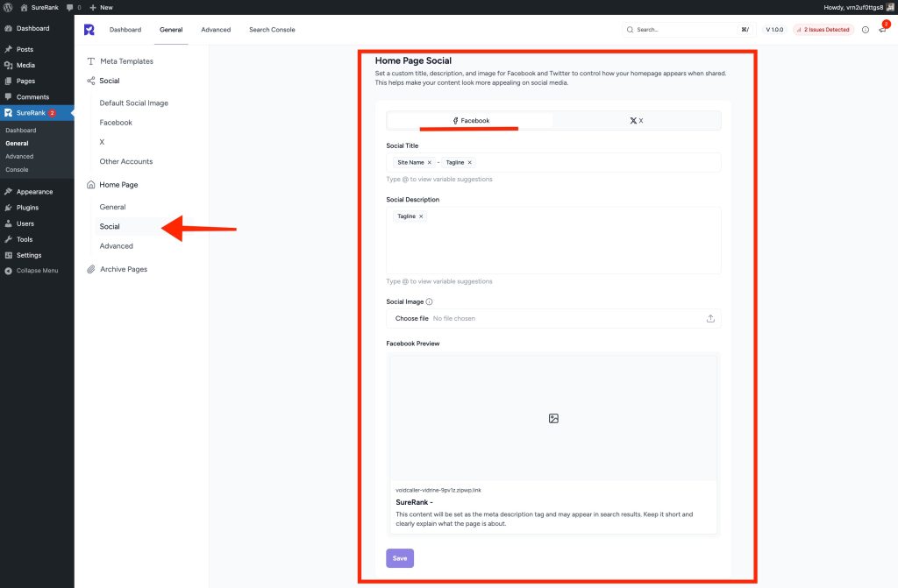898x588 pixels.
Task: Open SureRank General submenu item
Action: point(18,143)
